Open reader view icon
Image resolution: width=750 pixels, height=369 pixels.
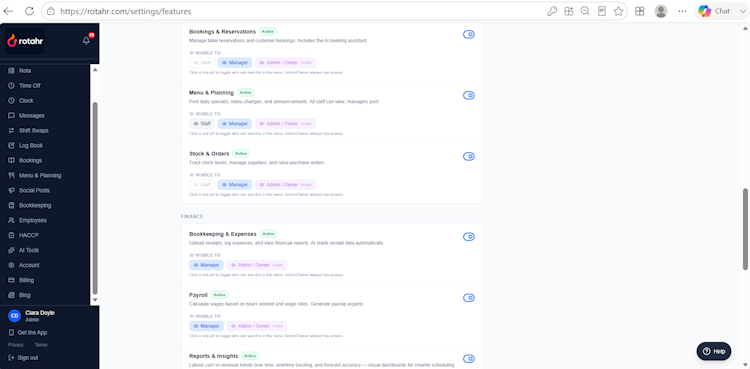pyautogui.click(x=602, y=11)
